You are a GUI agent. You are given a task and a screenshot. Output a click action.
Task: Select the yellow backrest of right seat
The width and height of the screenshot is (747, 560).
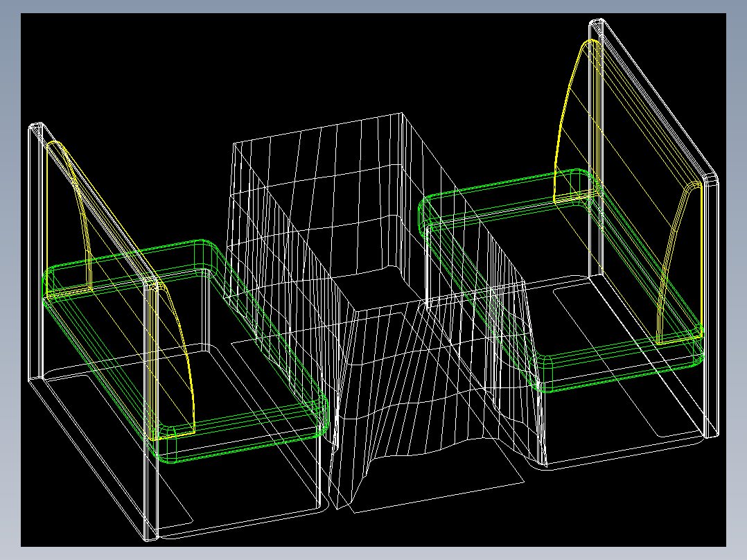pyautogui.click(x=629, y=191)
